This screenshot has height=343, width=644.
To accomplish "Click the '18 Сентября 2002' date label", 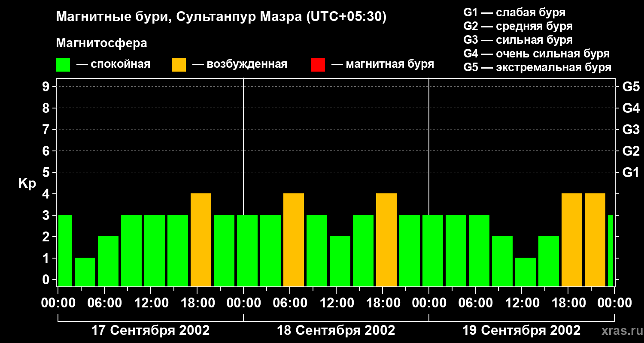I will (336, 331).
